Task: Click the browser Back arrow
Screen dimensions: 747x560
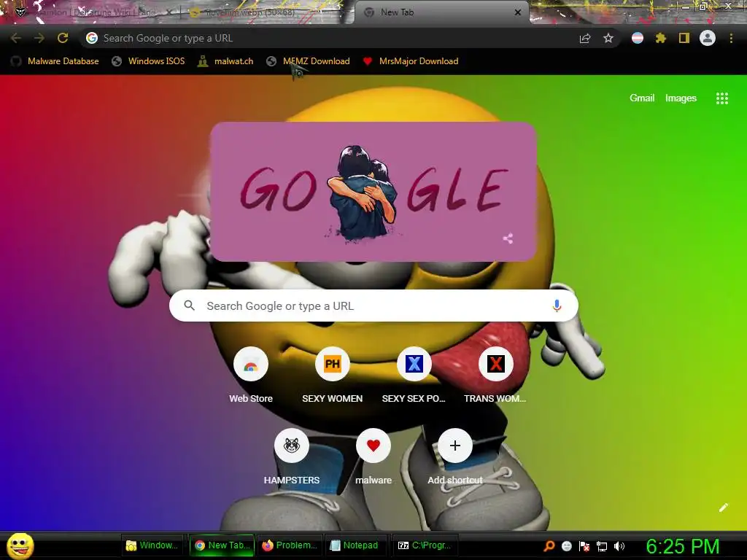Action: [x=16, y=38]
